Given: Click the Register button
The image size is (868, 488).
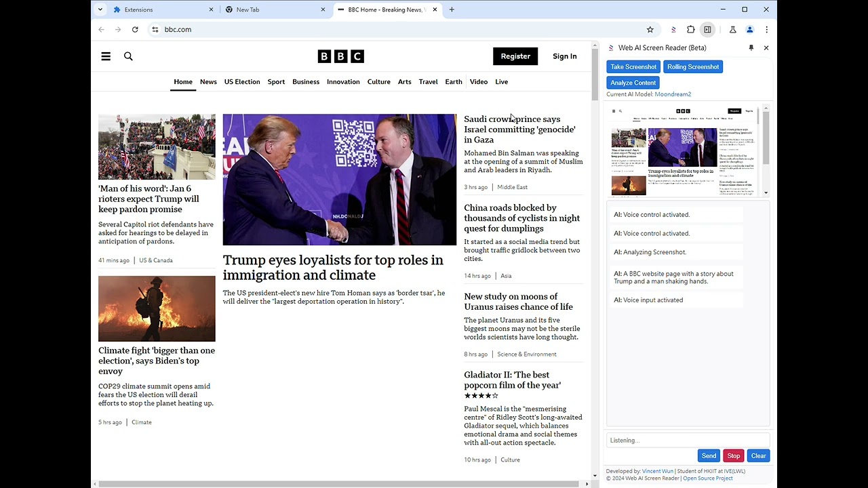Looking at the screenshot, I should [x=515, y=56].
